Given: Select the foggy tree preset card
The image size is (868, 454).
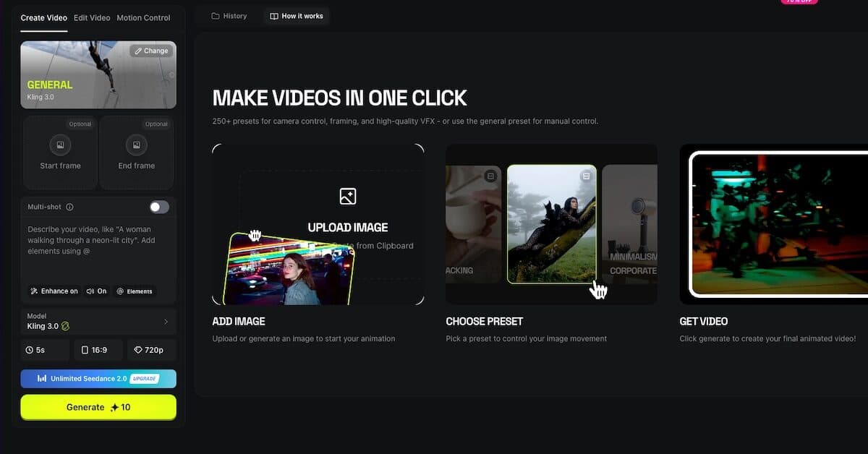Looking at the screenshot, I should pos(552,223).
